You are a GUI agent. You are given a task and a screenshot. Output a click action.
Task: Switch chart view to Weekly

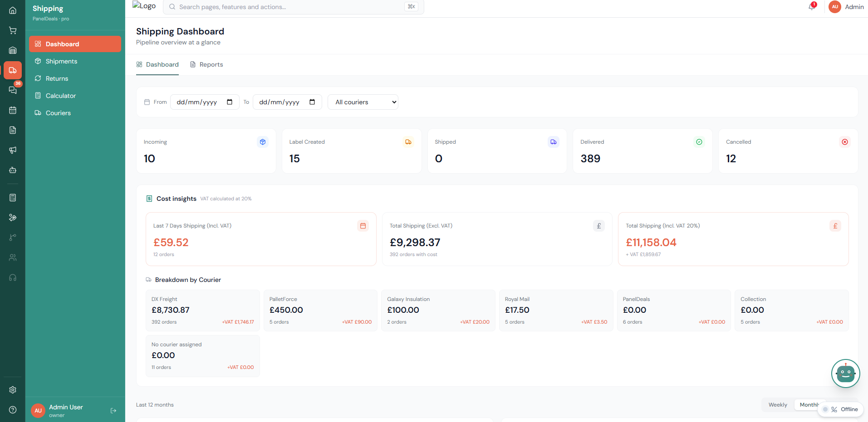click(x=778, y=405)
